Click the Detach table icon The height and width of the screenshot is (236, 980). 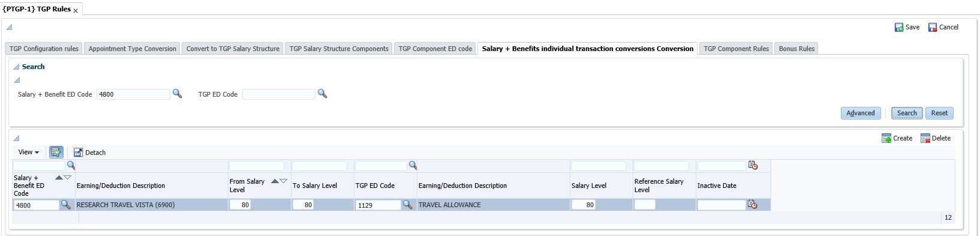[x=78, y=153]
